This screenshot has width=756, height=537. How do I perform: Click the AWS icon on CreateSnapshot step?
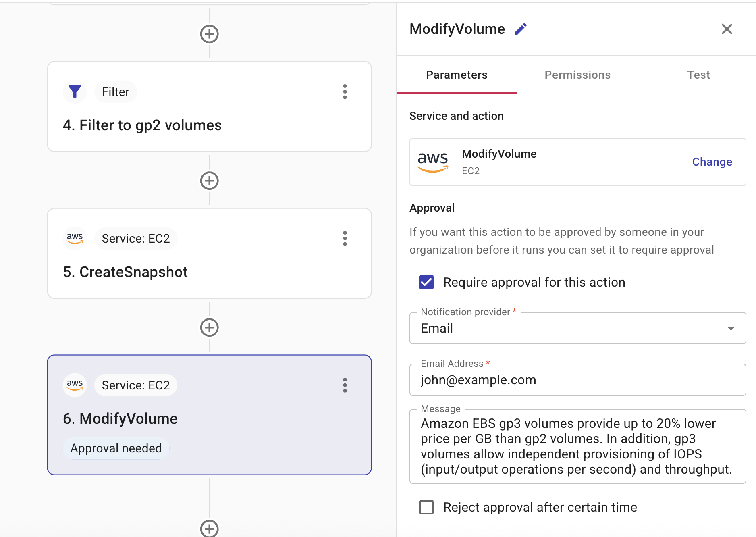coord(75,238)
